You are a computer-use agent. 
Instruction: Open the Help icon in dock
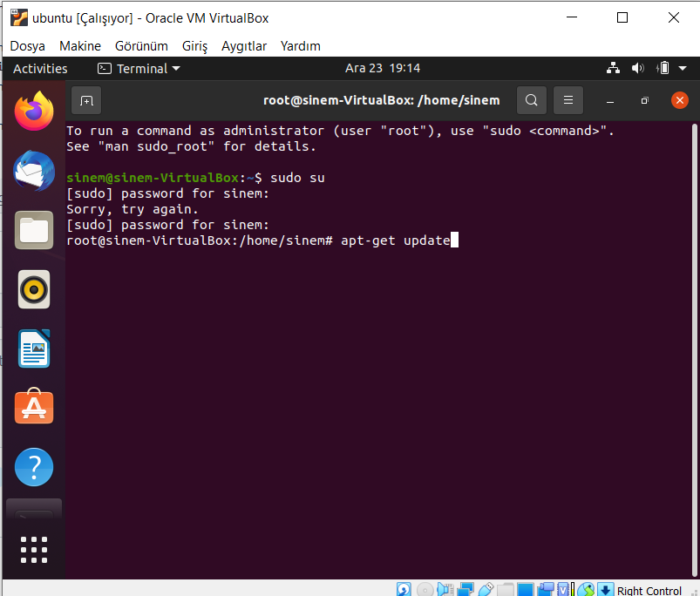point(34,467)
